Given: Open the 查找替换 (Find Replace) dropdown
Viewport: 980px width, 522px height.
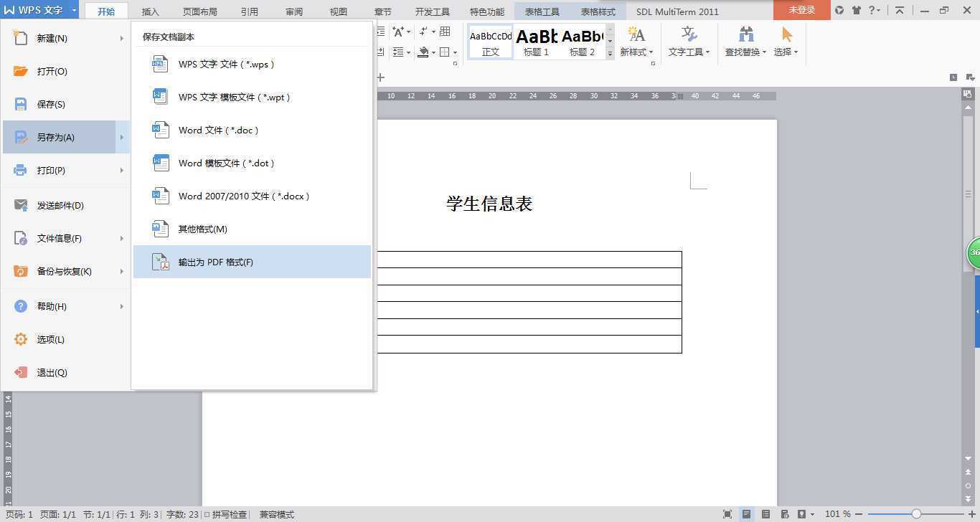Looking at the screenshot, I should [746, 52].
